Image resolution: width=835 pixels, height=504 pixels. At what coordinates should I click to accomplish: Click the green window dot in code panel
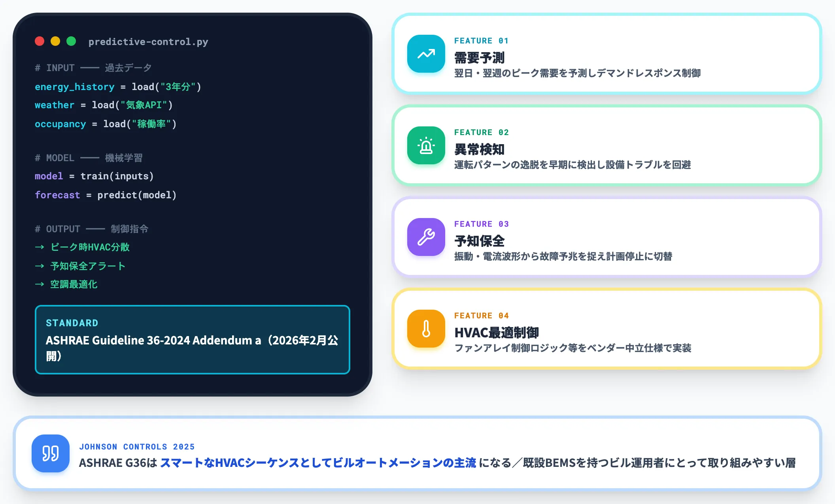pyautogui.click(x=71, y=41)
